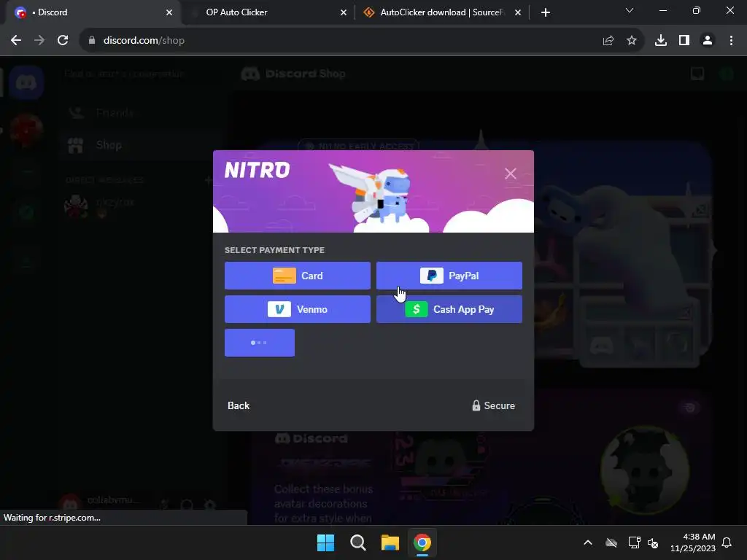The height and width of the screenshot is (560, 747).
Task: Close the AutoClicker download tab
Action: [x=518, y=12]
